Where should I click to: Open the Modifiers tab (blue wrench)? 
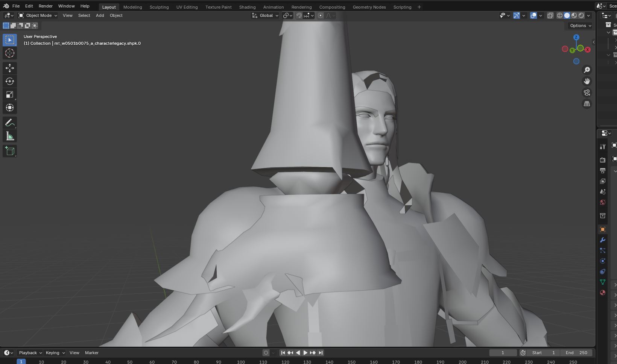(603, 240)
